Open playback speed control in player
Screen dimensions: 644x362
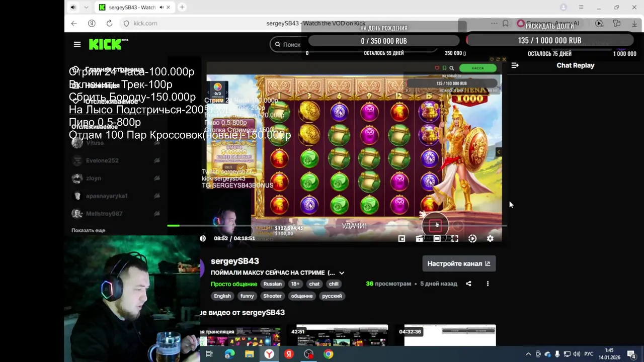pyautogui.click(x=472, y=239)
